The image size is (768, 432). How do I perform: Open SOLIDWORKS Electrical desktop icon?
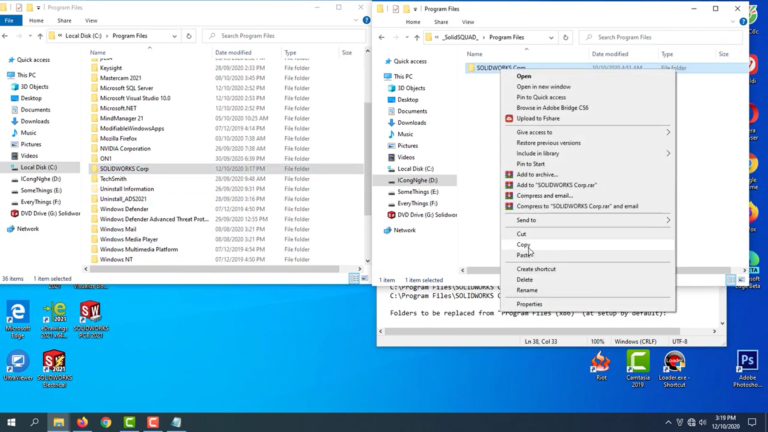[54, 368]
